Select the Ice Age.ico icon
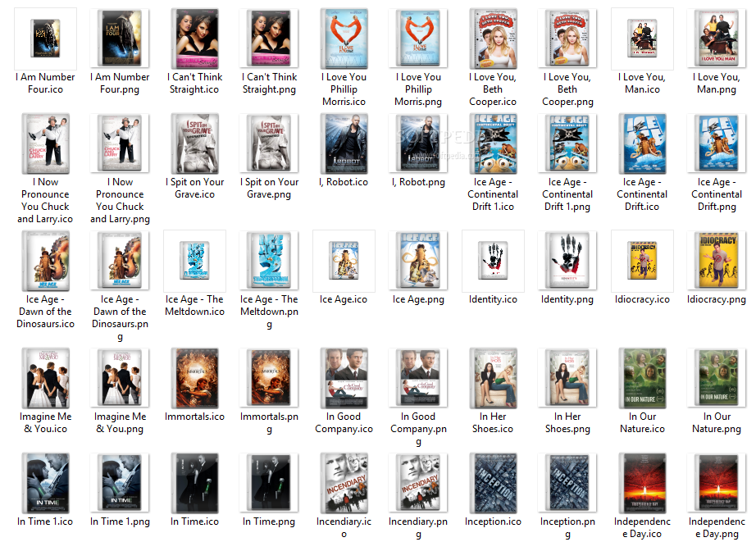This screenshot has height=542, width=756. [344, 261]
